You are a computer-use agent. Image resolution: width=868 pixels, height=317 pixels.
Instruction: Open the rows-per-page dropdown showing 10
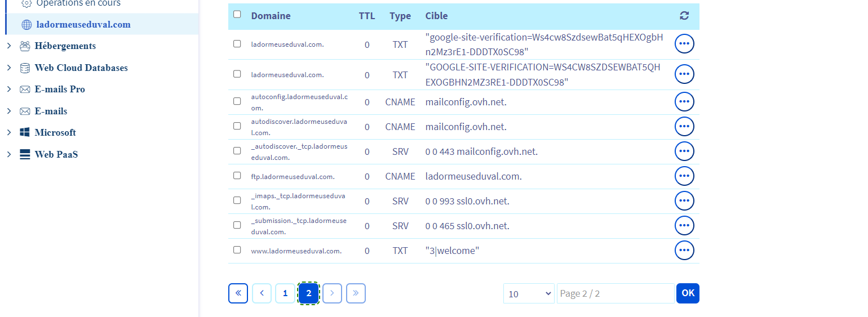click(529, 294)
